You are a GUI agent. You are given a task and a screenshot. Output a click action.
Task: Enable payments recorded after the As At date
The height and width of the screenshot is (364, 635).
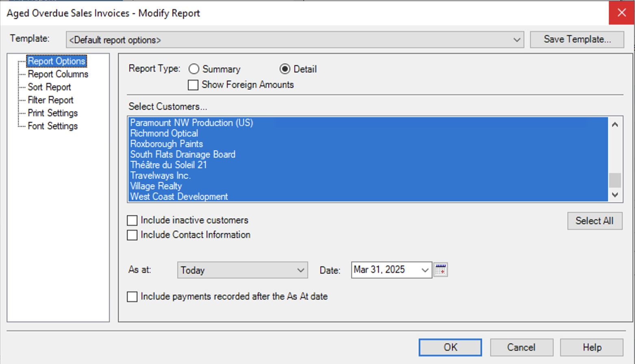[x=132, y=297]
